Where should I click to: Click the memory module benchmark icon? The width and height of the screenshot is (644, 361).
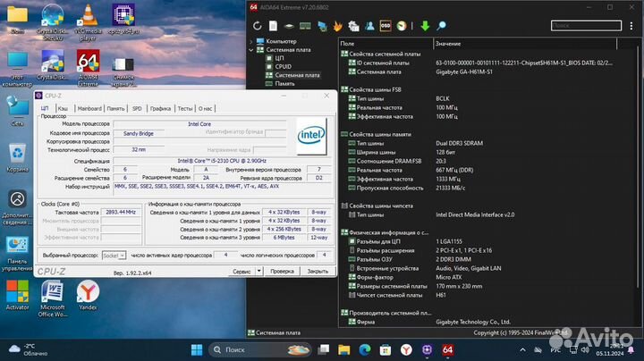pos(305,26)
